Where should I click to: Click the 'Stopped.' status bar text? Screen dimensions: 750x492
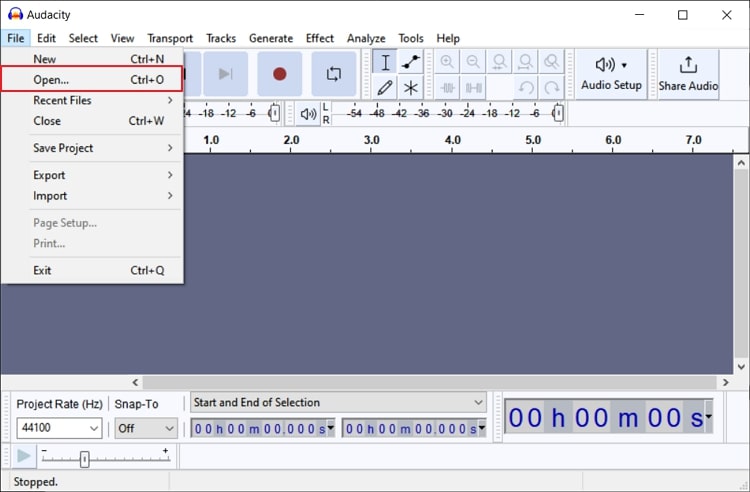click(36, 481)
